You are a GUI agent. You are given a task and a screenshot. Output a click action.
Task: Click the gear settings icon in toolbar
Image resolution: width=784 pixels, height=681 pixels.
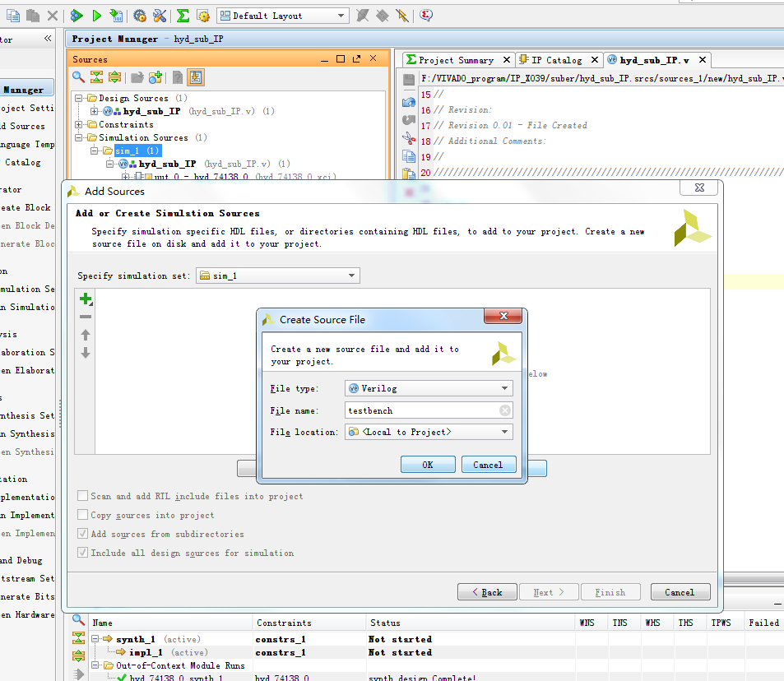[140, 16]
